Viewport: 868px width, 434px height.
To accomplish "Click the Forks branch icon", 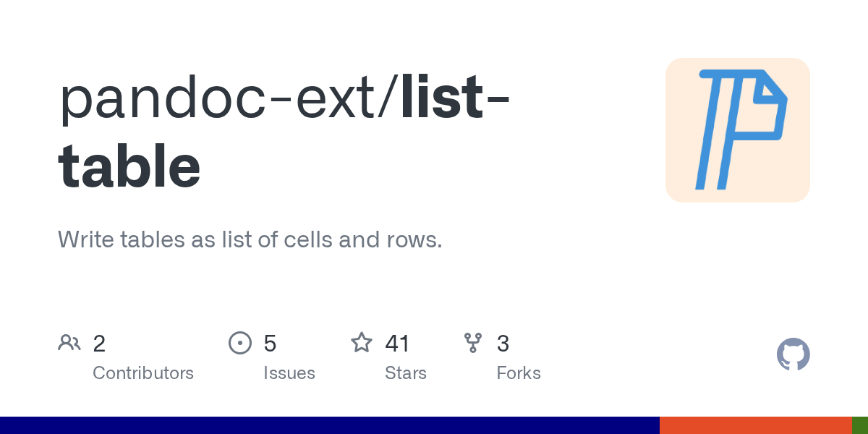I will [x=473, y=343].
